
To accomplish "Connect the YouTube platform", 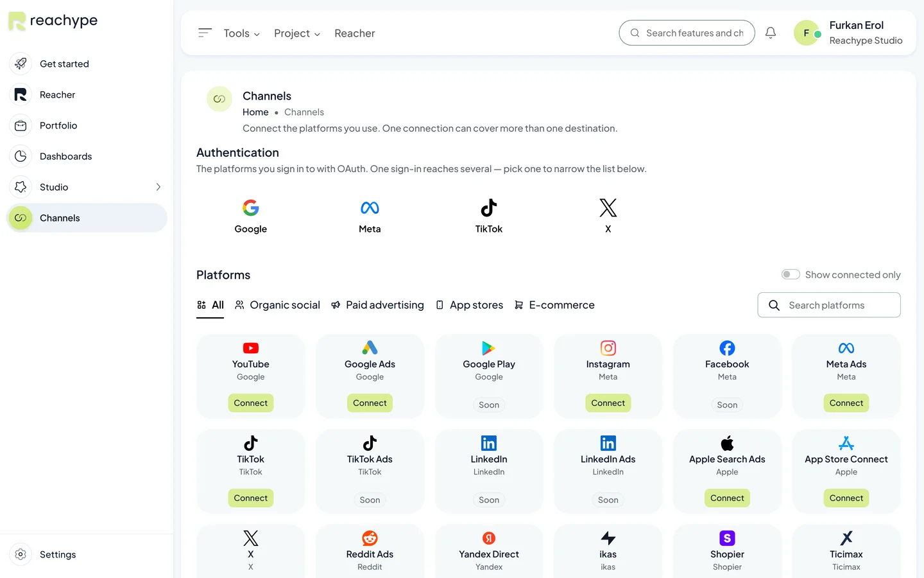I will coord(251,403).
